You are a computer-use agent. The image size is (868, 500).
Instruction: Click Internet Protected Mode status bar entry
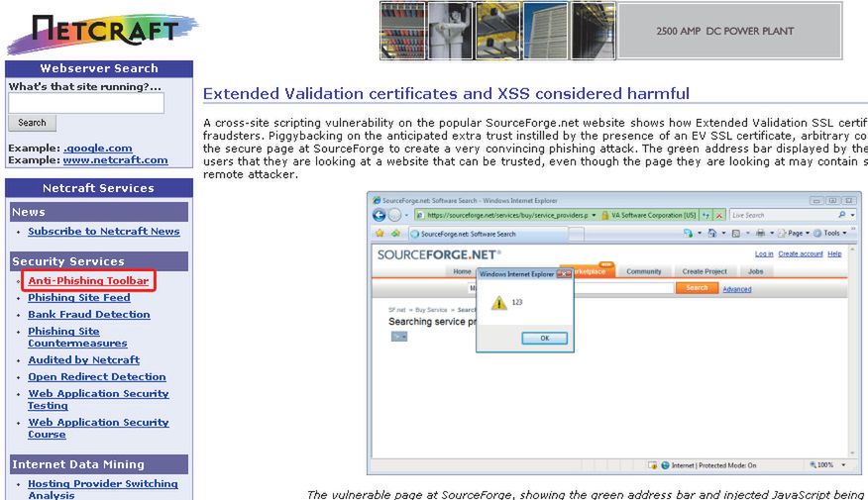coord(713,465)
